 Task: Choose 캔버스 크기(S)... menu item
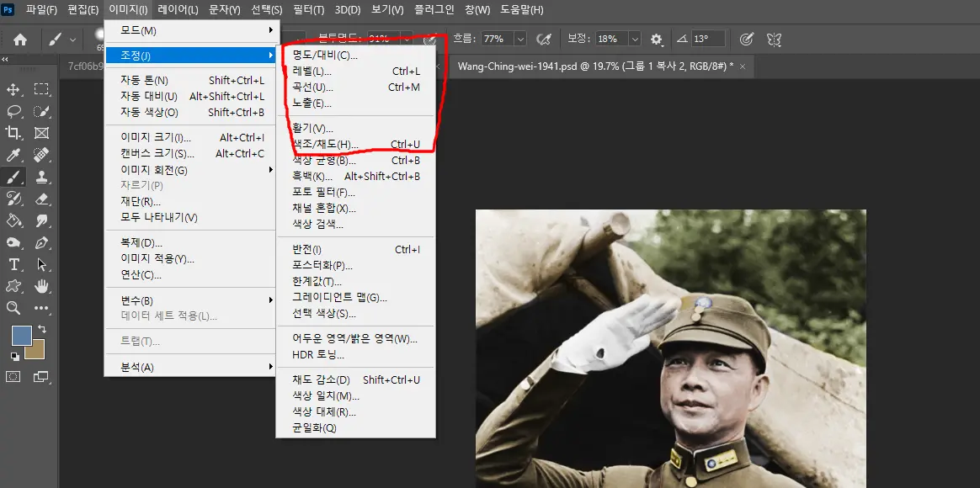point(191,154)
